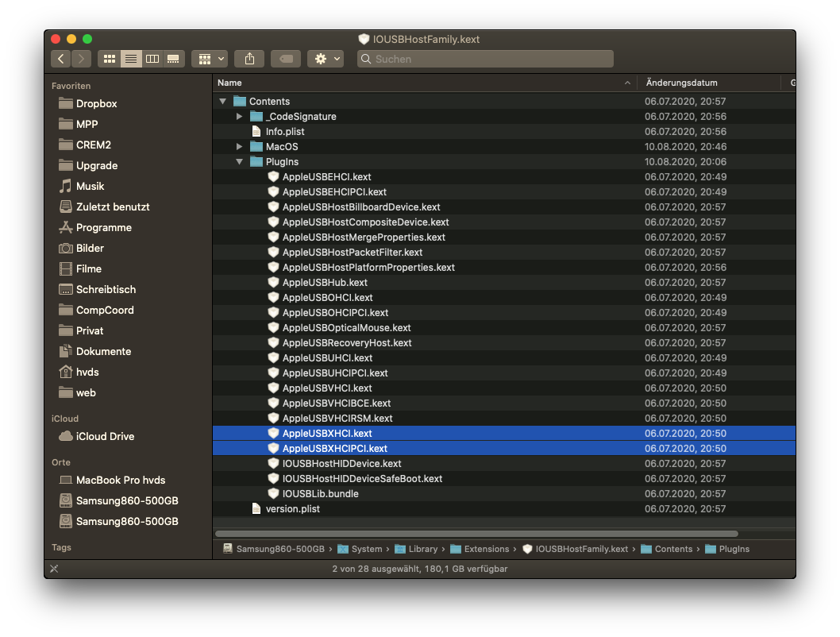Switch to column view
Image resolution: width=840 pixels, height=637 pixels.
pyautogui.click(x=152, y=59)
